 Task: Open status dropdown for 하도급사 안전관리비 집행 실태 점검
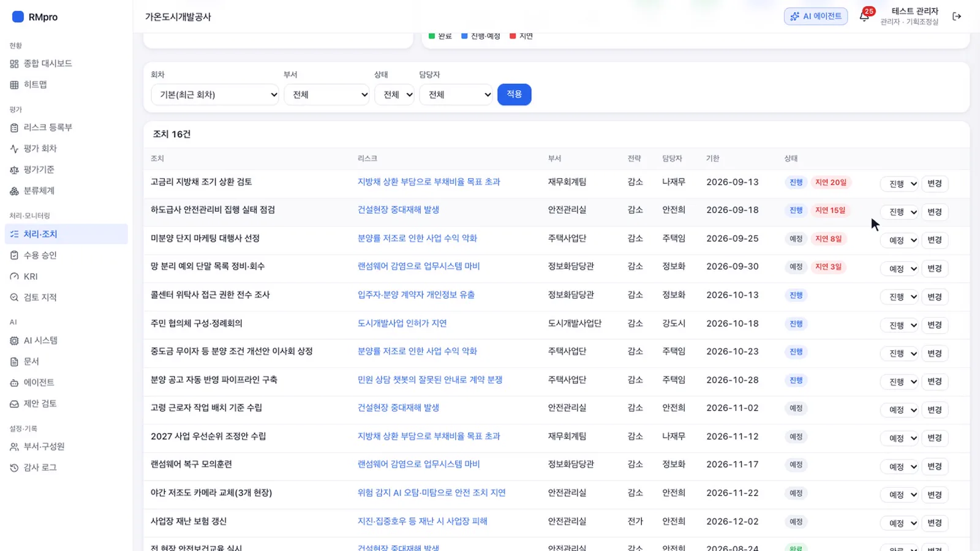tap(899, 212)
